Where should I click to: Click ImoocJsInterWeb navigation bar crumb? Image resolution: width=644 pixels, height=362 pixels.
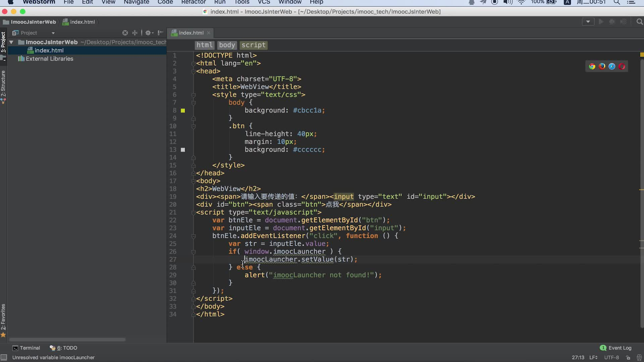pos(30,22)
